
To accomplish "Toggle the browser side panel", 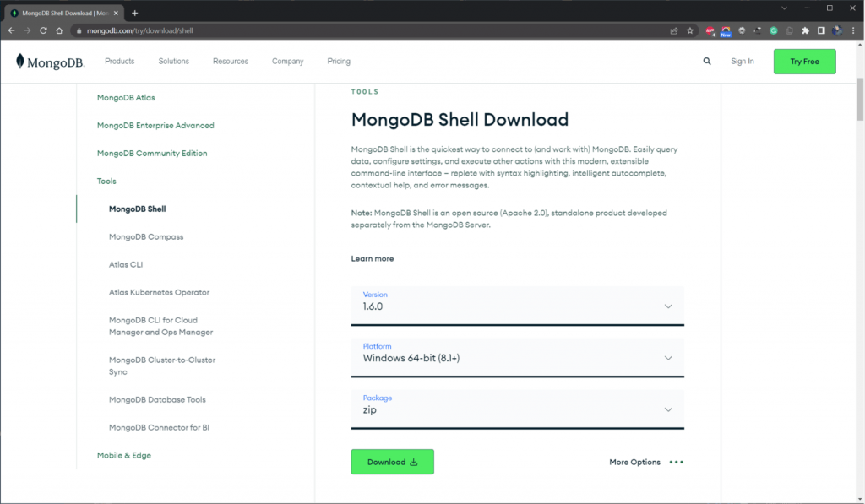I will pos(821,31).
